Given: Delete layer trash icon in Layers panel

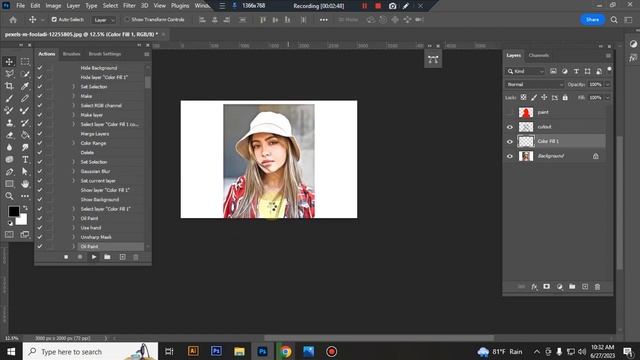Looking at the screenshot, I should coord(598,287).
